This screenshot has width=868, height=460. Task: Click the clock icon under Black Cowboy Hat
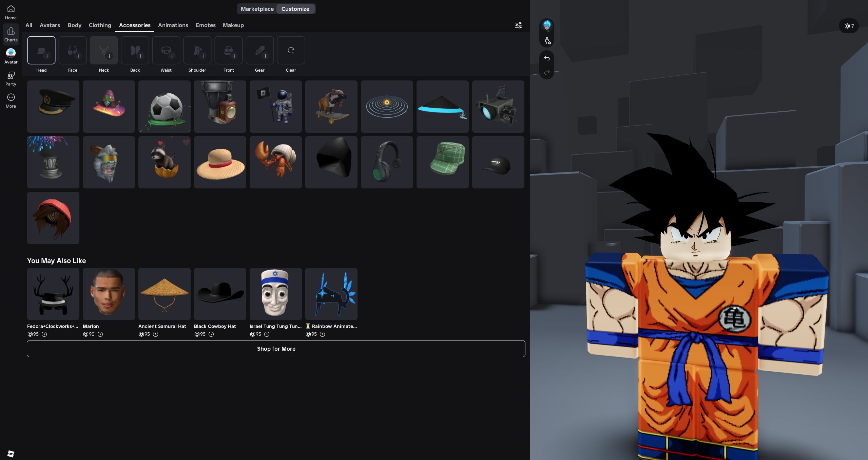[211, 334]
